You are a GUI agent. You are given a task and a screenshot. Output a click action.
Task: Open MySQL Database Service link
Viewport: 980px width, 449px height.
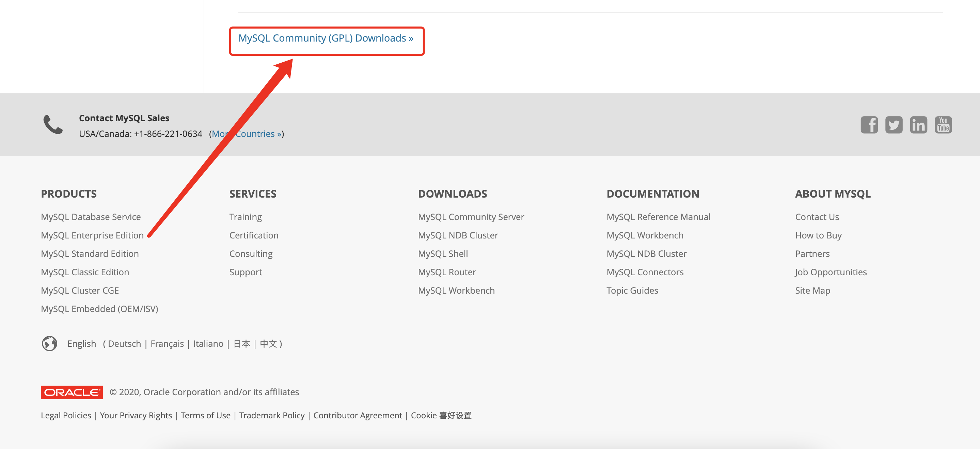pos(91,217)
